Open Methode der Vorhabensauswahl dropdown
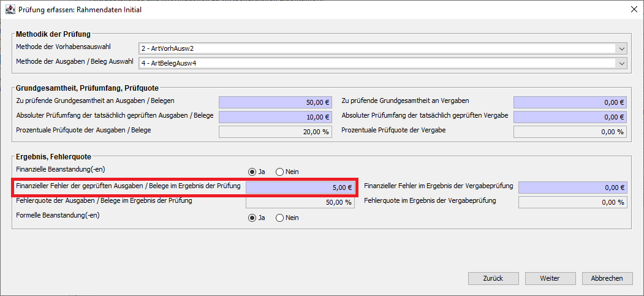The height and width of the screenshot is (296, 644). 621,48
